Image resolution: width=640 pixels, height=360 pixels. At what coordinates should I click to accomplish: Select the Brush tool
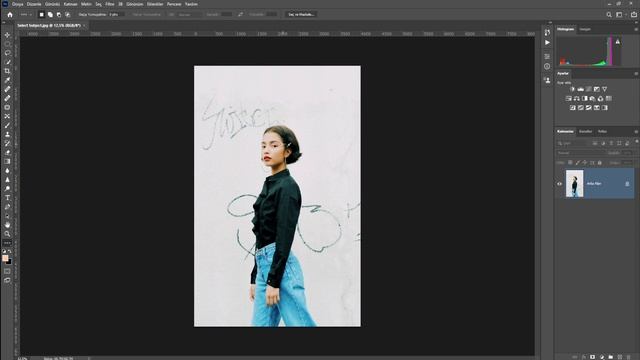[x=7, y=125]
